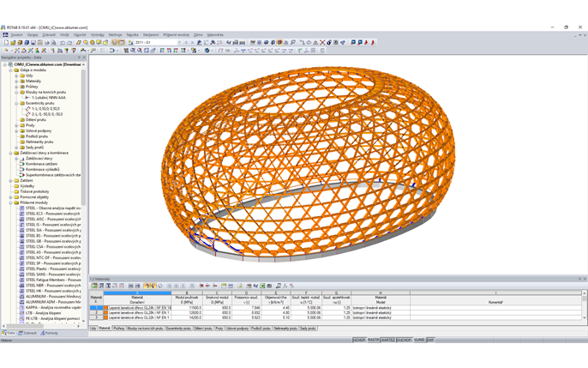Open the Přídavné moduly menu
The height and width of the screenshot is (368, 588).
(x=177, y=35)
